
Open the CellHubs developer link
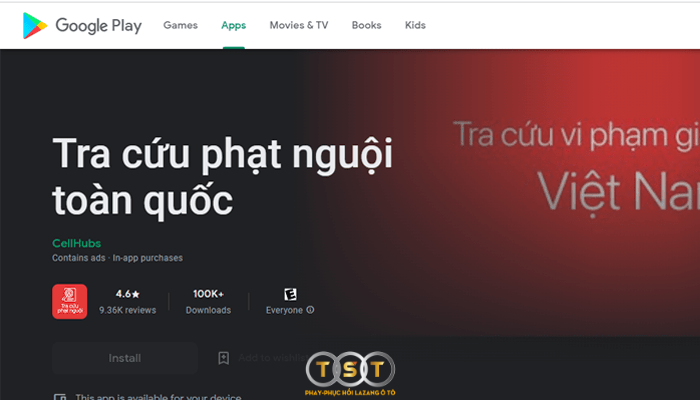(x=76, y=243)
